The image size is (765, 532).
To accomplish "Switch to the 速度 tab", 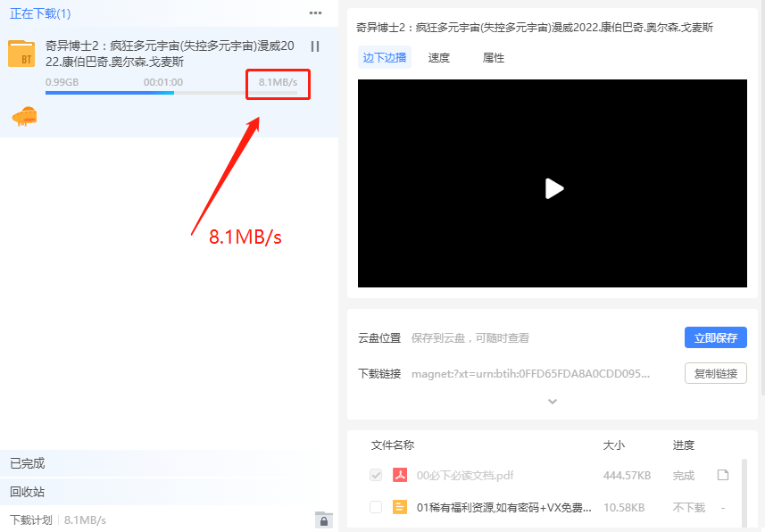I will click(x=438, y=58).
